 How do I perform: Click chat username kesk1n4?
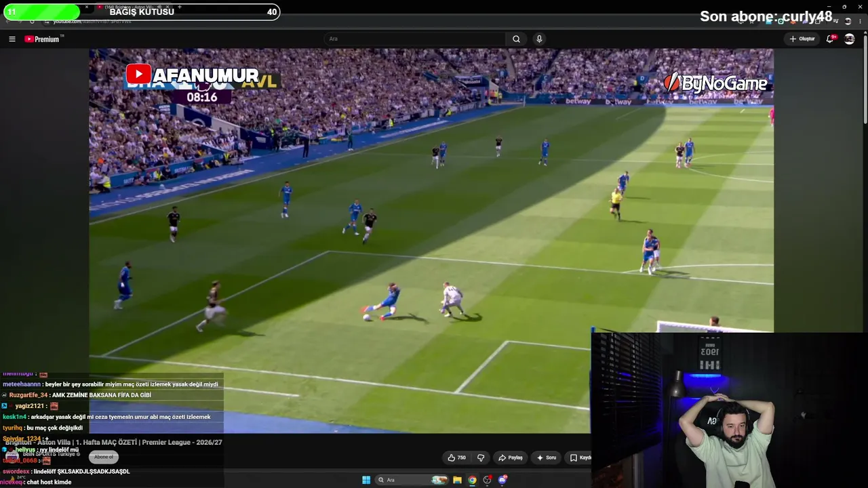click(14, 417)
